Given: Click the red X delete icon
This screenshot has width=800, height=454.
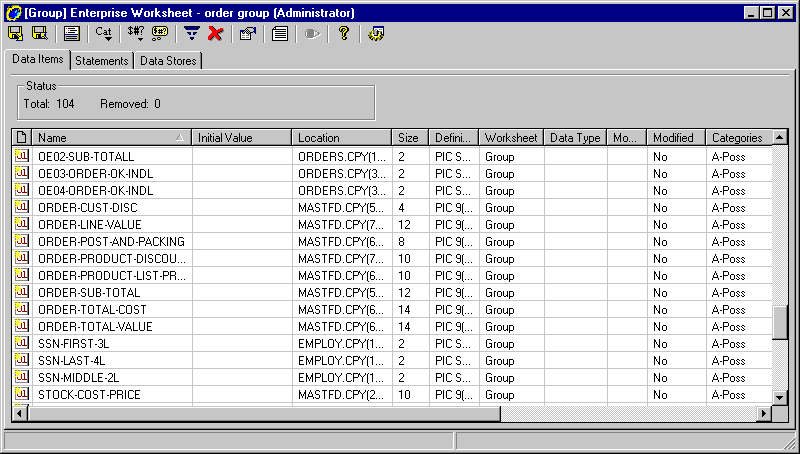Looking at the screenshot, I should 215,34.
